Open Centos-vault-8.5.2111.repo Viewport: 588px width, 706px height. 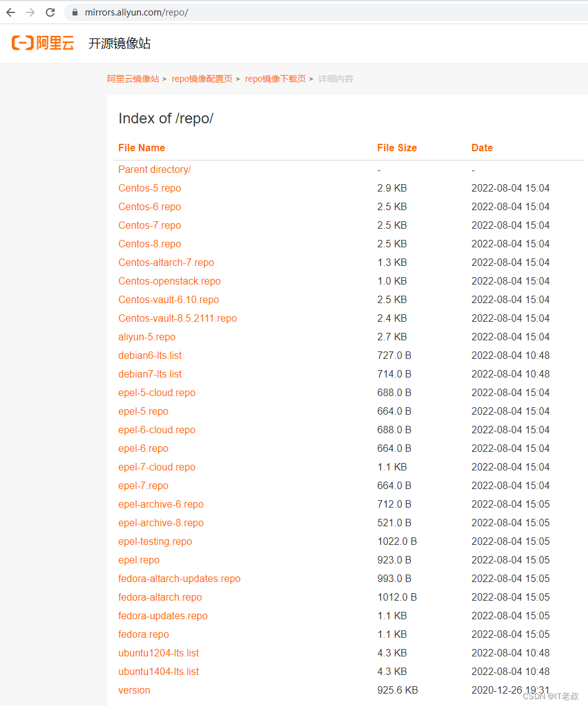[x=177, y=319]
